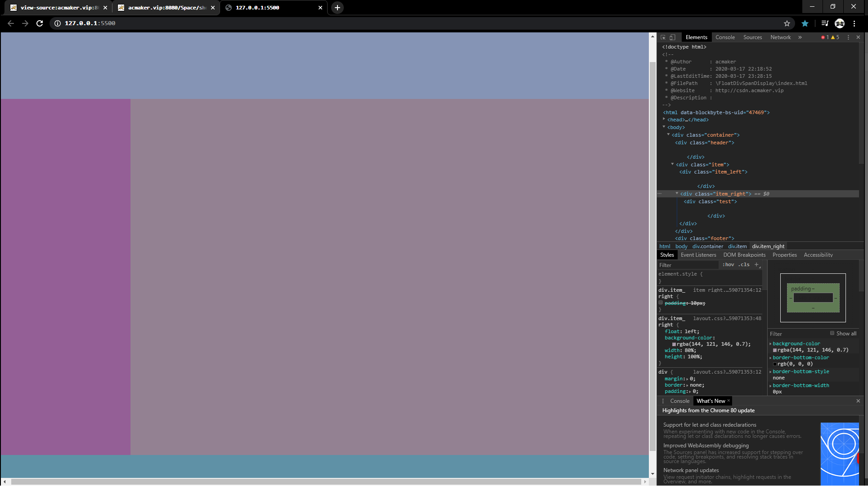Open DevTools three-dot customize menu
The image size is (868, 486).
click(x=848, y=37)
